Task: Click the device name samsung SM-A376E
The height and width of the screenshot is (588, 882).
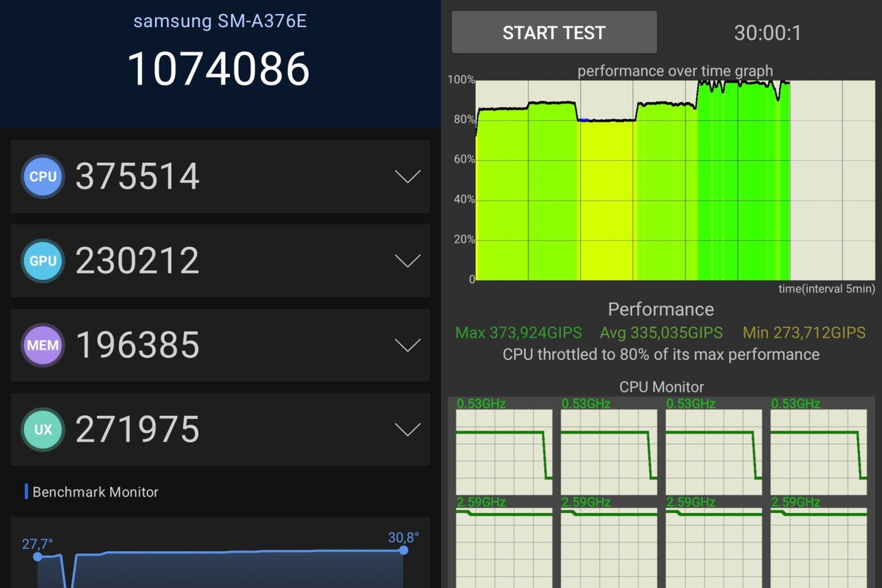Action: pyautogui.click(x=220, y=21)
